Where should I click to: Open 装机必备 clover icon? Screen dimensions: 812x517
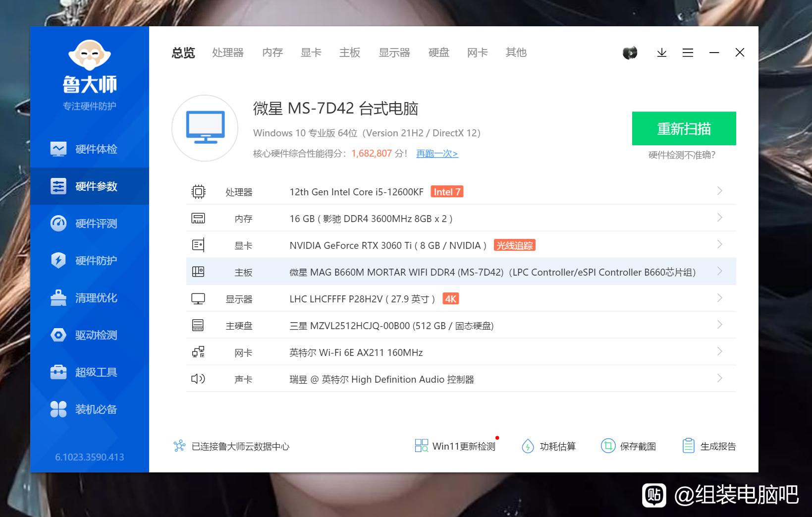[58, 409]
